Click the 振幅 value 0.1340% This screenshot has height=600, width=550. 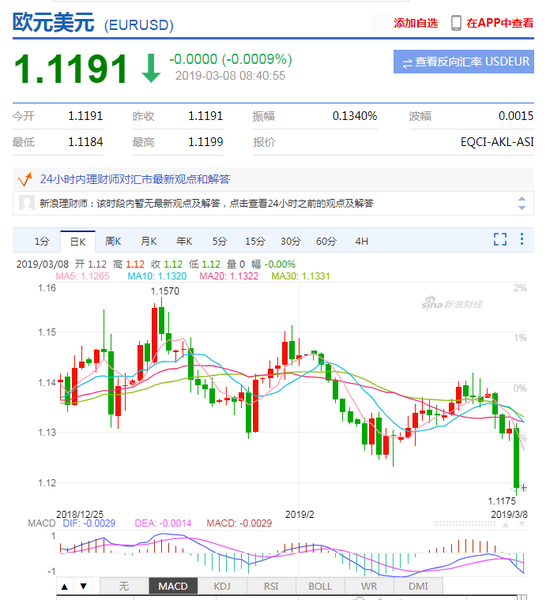coord(354,116)
